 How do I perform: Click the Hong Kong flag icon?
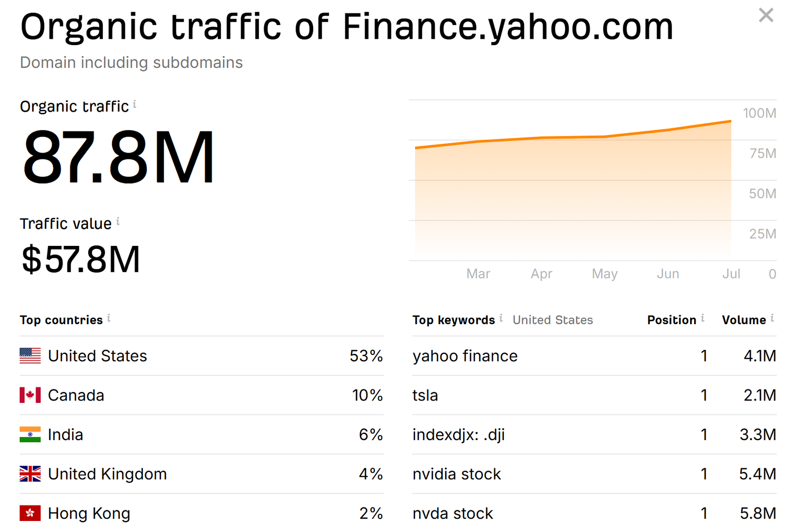click(30, 513)
